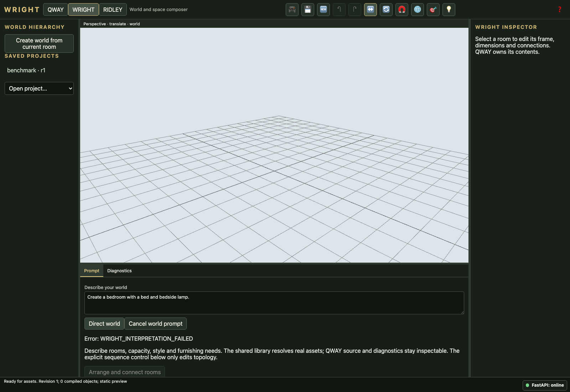Click the Perspective · translate · world label
This screenshot has width=570, height=392.
112,24
